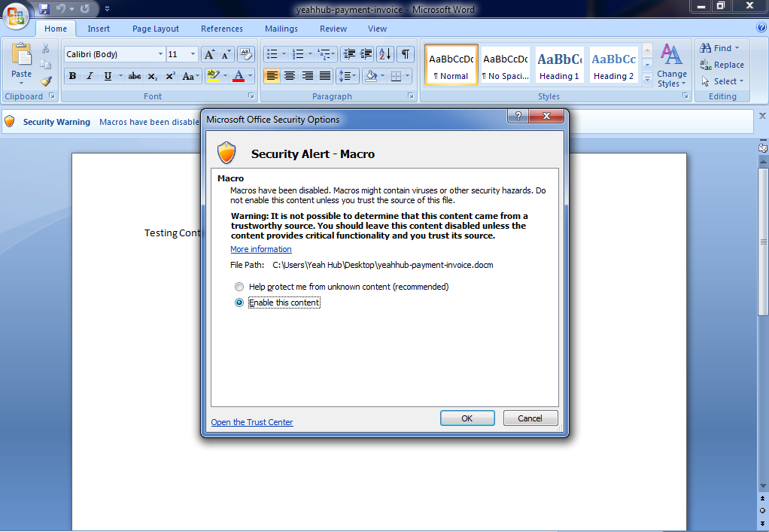Open the font size dropdown
This screenshot has height=532, width=769.
tap(193, 54)
